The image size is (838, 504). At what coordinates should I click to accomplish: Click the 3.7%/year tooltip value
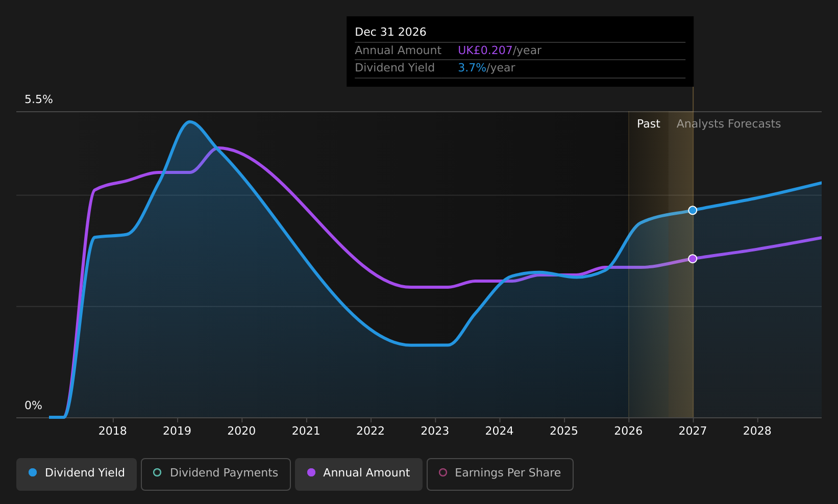click(x=486, y=68)
